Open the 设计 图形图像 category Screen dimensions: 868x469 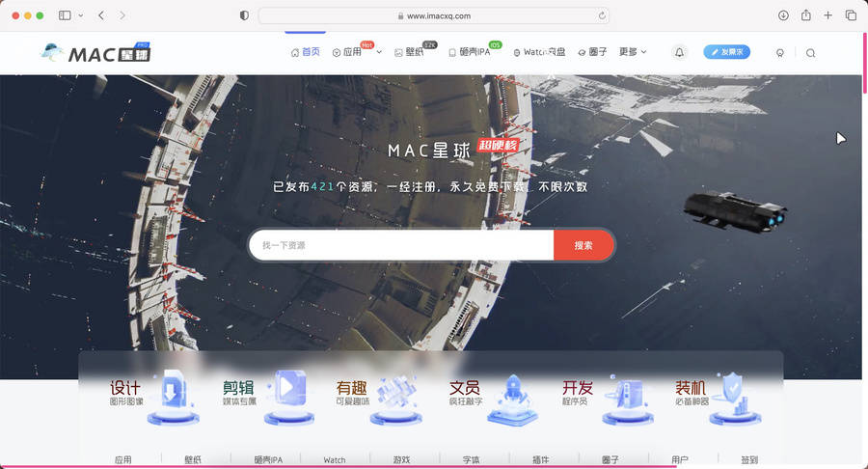click(154, 397)
